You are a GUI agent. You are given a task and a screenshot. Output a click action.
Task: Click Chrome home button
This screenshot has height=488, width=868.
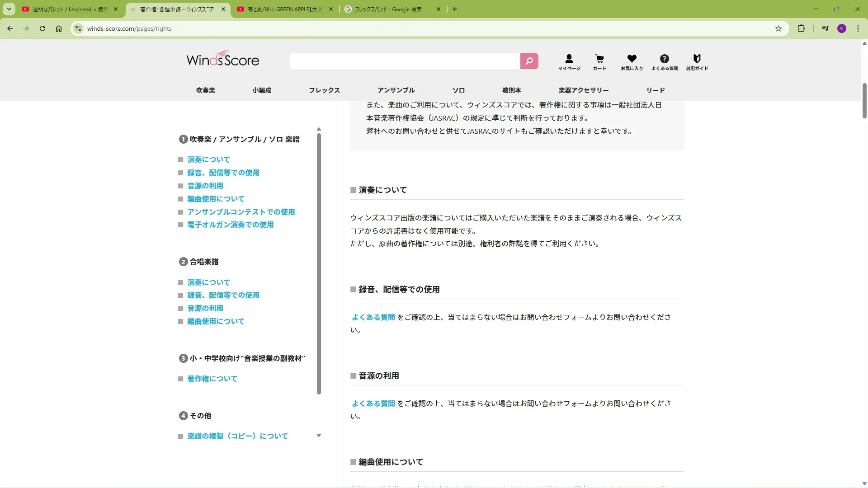coord(59,28)
